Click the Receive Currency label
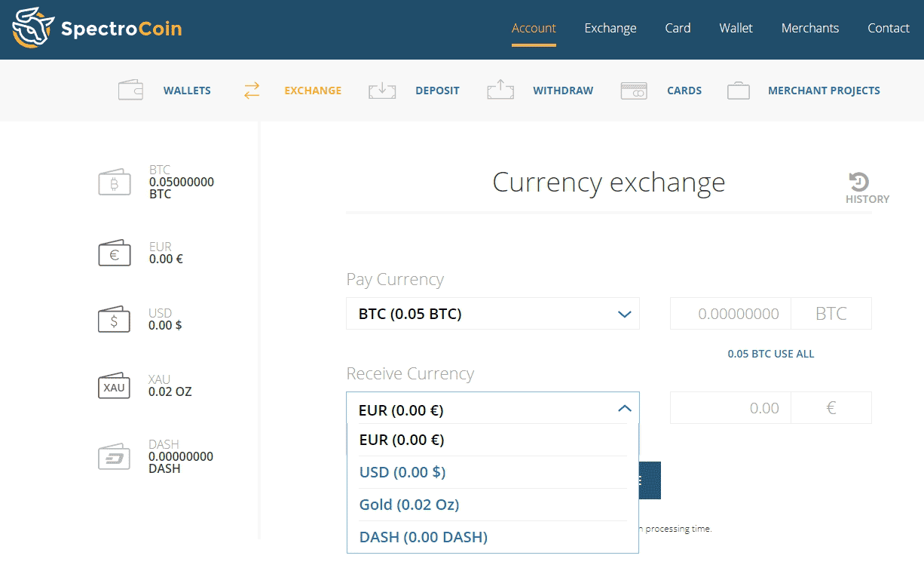The width and height of the screenshot is (924, 577). click(410, 373)
